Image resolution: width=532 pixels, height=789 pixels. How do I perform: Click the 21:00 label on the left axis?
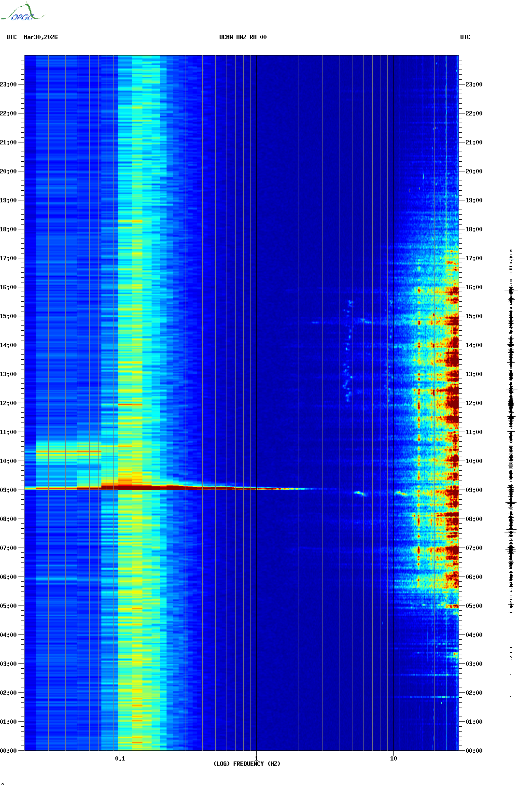coord(8,142)
